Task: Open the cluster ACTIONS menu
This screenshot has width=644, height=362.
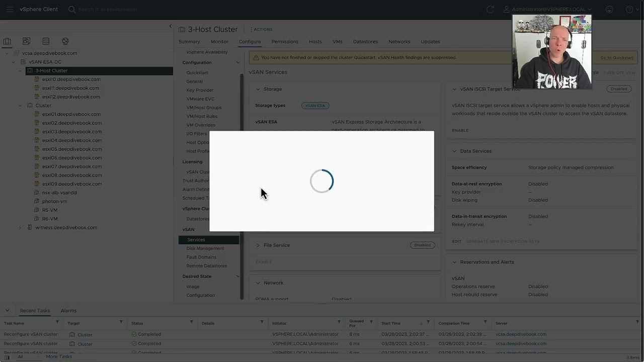Action: coord(261,29)
